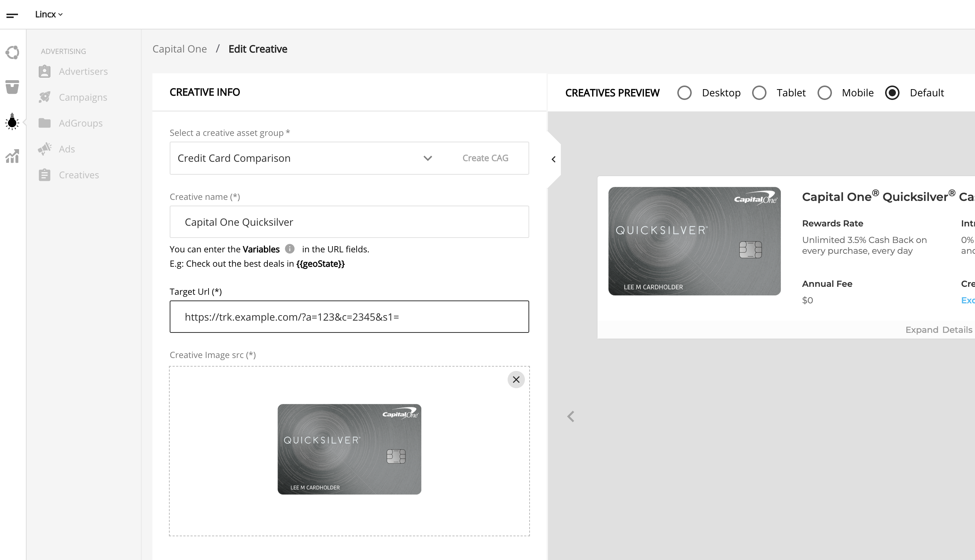Open the bucket rail icon
975x560 pixels.
[x=12, y=87]
